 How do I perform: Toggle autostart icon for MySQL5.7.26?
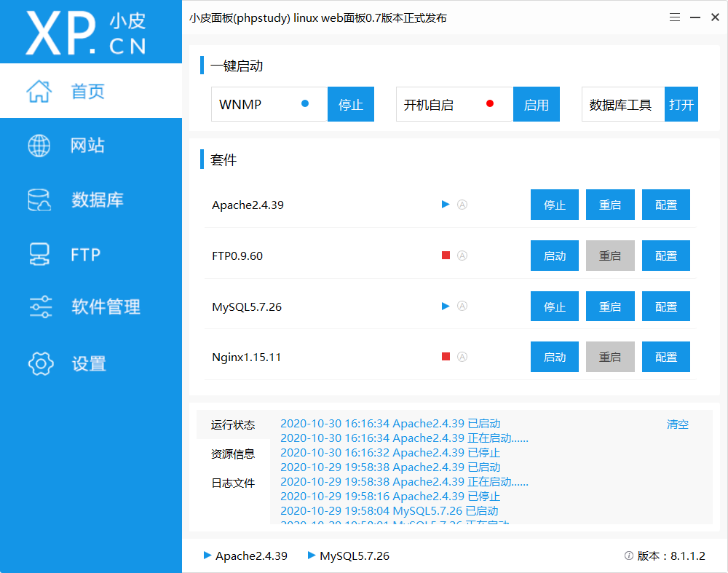tap(462, 307)
